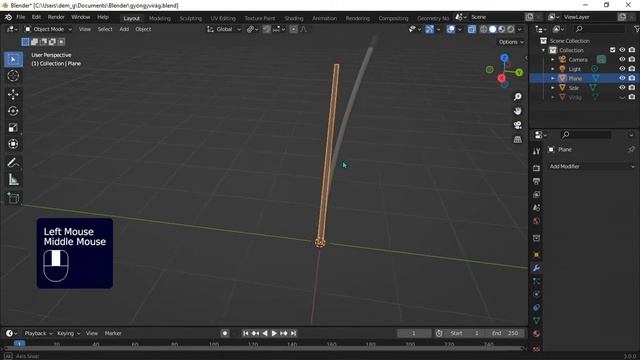Activate the Add Cube tool

click(x=13, y=198)
